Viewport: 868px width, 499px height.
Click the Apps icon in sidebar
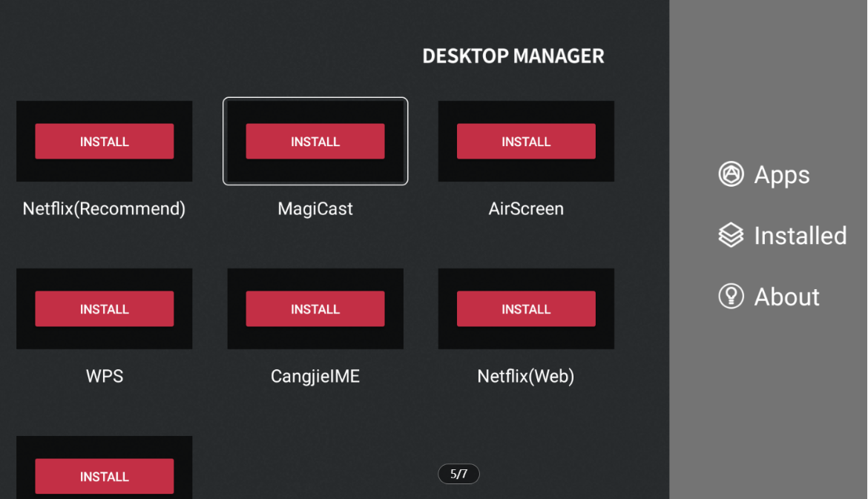731,174
